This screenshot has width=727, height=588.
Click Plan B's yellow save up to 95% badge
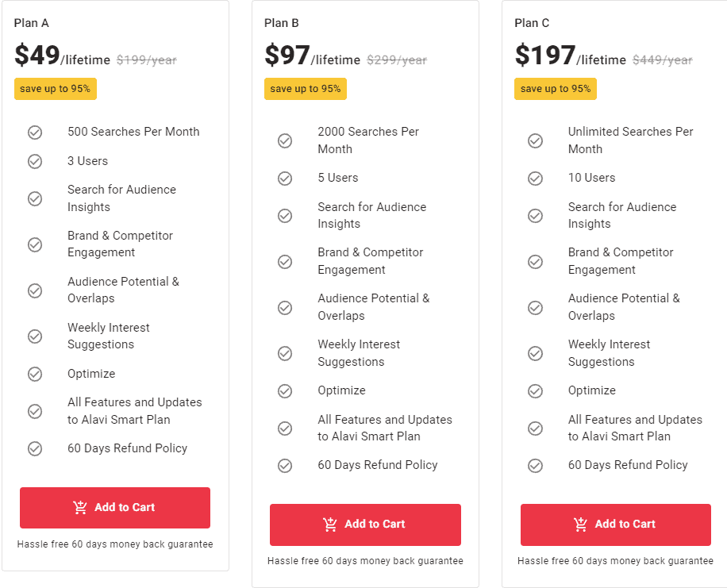306,89
